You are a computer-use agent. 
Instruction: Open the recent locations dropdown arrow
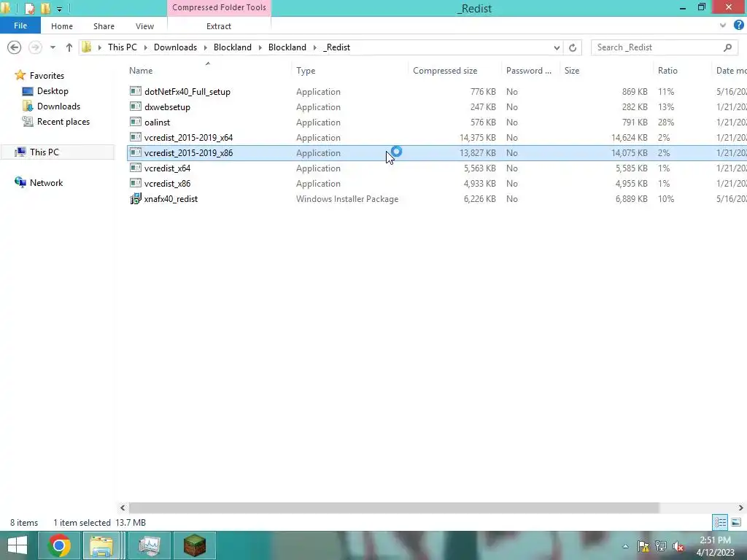[x=53, y=47]
